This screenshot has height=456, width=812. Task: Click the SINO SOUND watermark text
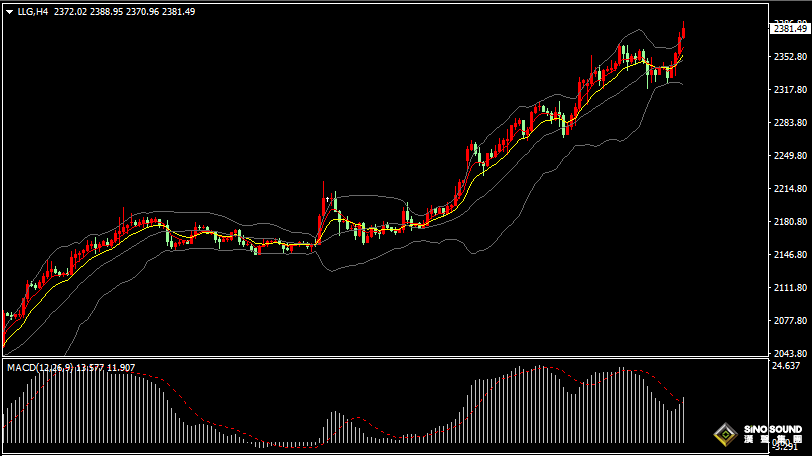771,430
